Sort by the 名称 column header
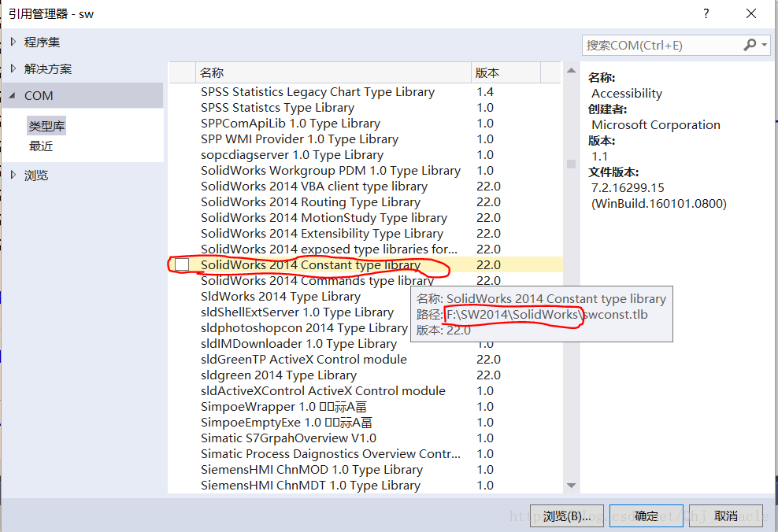Screen dimensions: 778x532 point(333,73)
